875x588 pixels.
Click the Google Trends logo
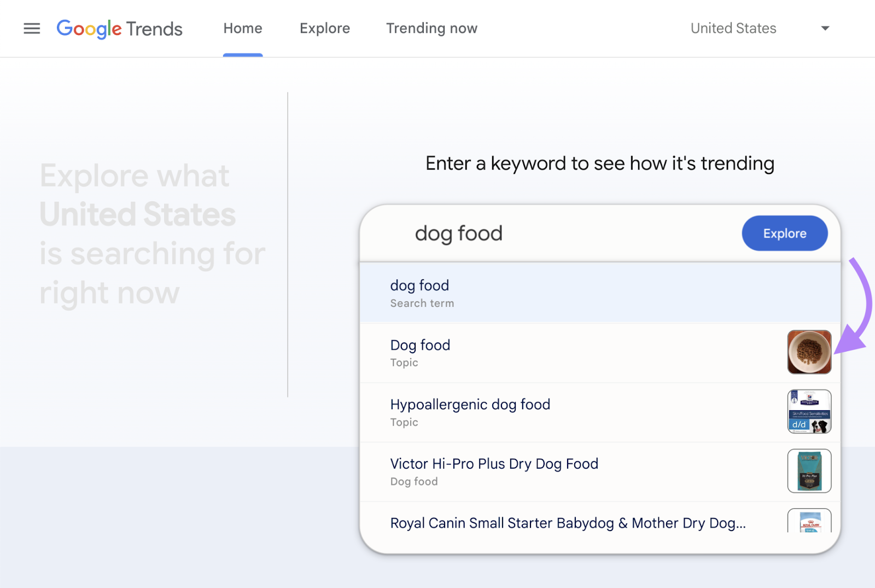[x=119, y=28]
